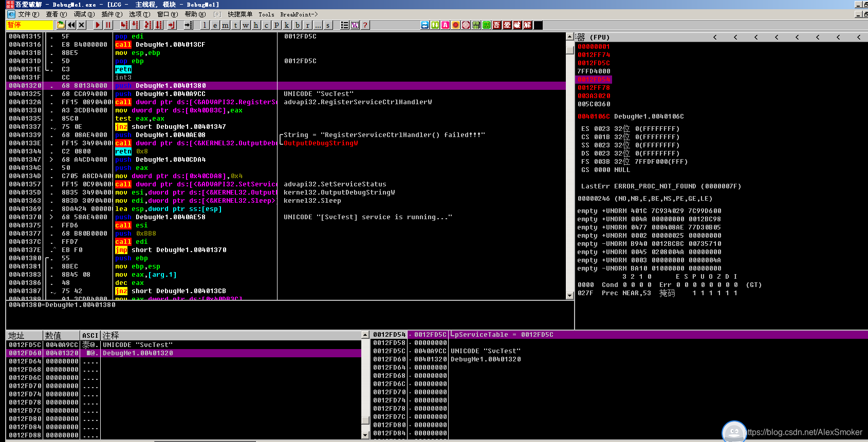Click the ASCI column header in the dump pane
Viewport: 868px width, 442px height.
(x=90, y=335)
